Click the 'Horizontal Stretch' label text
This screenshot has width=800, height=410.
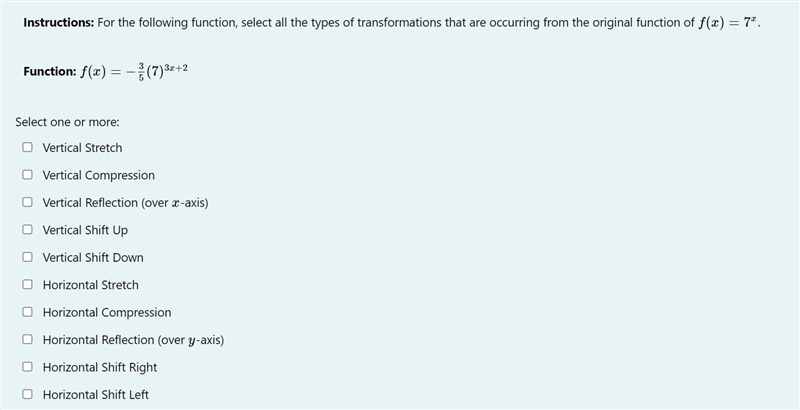90,285
